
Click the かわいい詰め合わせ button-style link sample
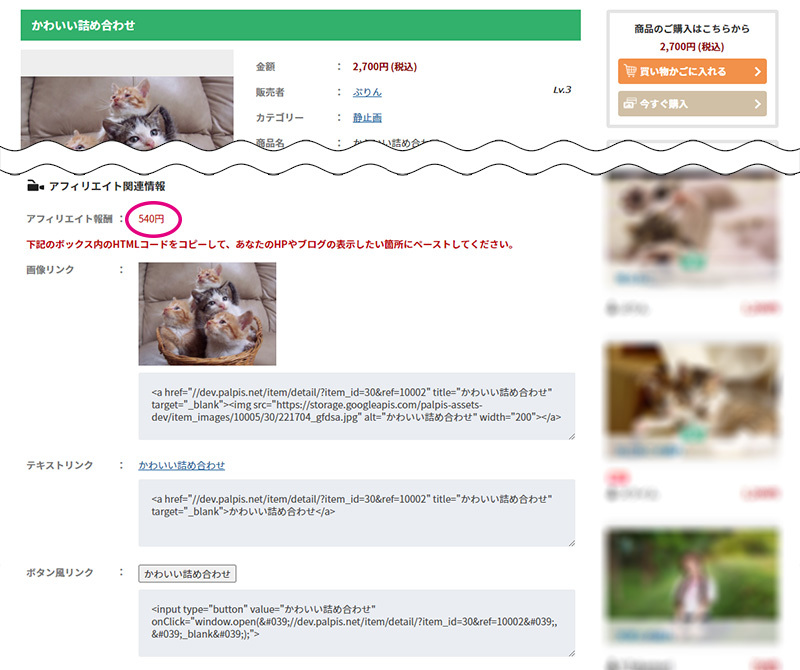(x=187, y=574)
